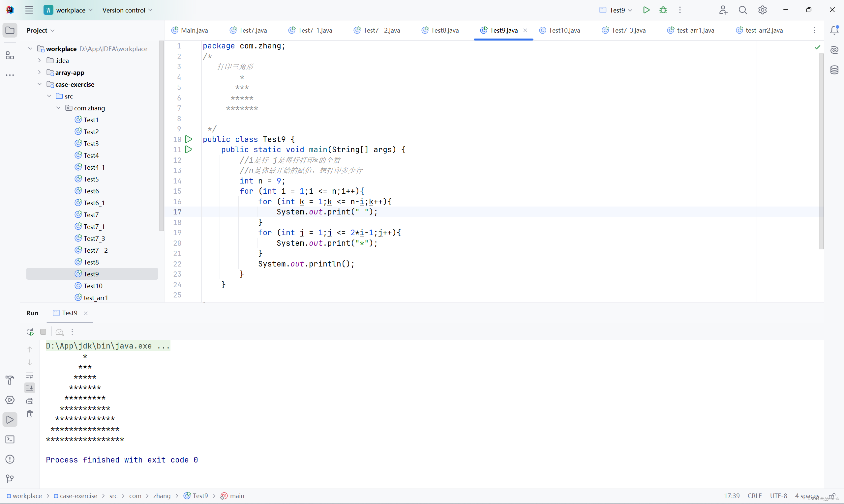Open the Project view dropdown
Image resolution: width=844 pixels, height=504 pixels.
[41, 30]
